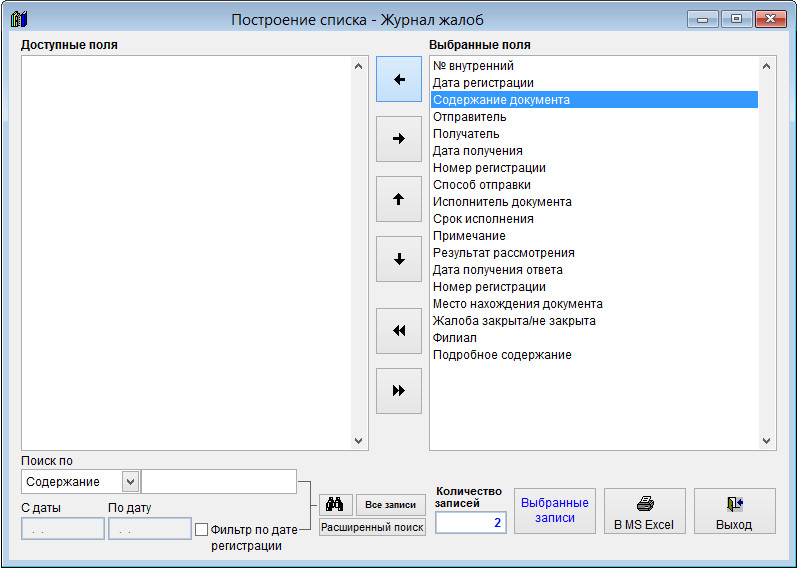This screenshot has width=797, height=568.
Task: Select Дата получения field row
Action: pyautogui.click(x=594, y=151)
